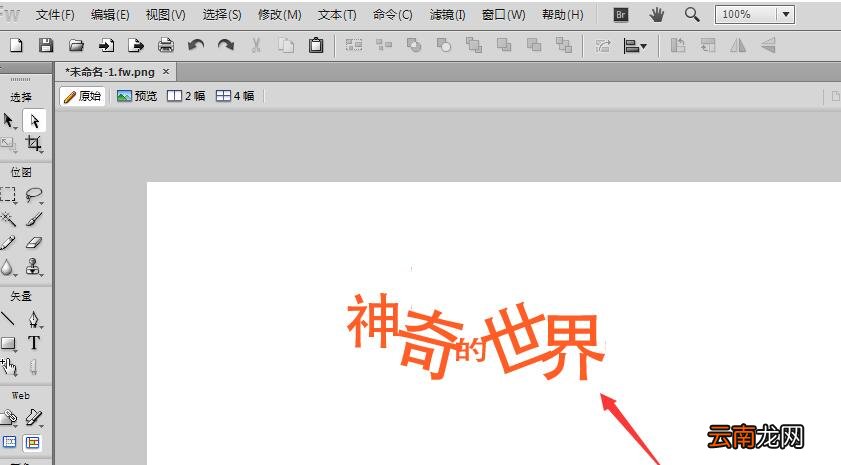Select the Blur tool

pyautogui.click(x=8, y=267)
